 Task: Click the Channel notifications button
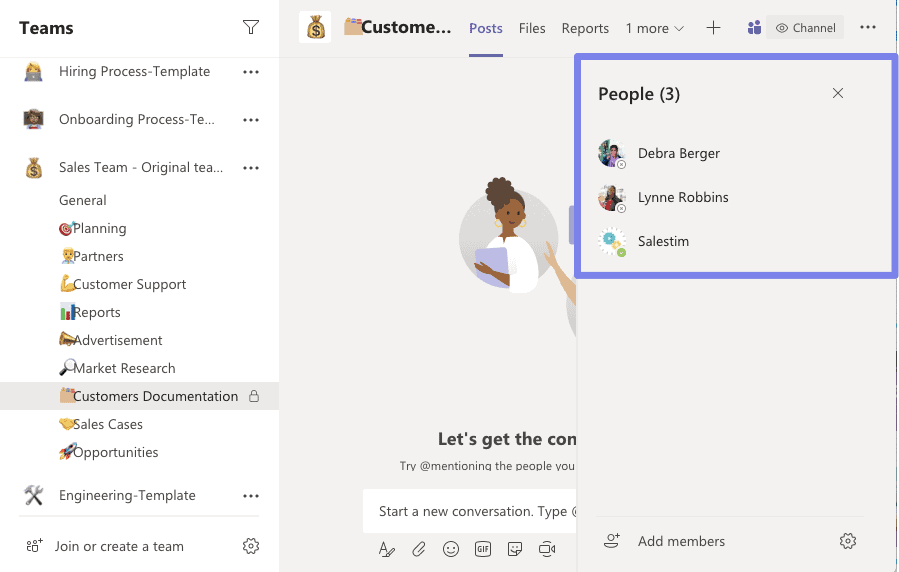point(805,28)
